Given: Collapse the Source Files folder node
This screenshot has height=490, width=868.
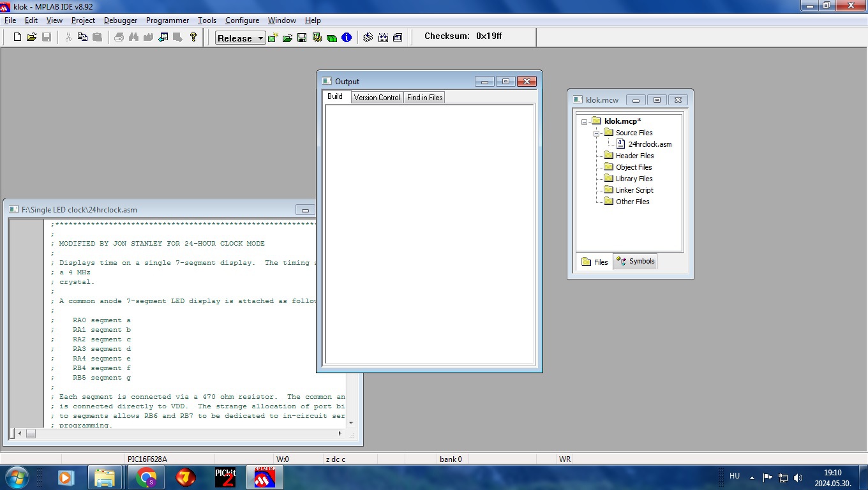Looking at the screenshot, I should click(x=596, y=133).
